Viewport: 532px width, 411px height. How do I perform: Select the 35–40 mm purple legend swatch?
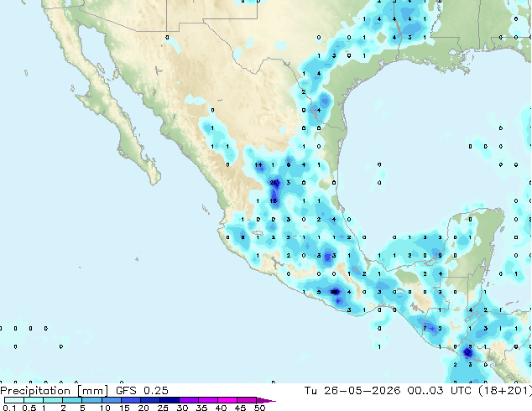[207, 400]
